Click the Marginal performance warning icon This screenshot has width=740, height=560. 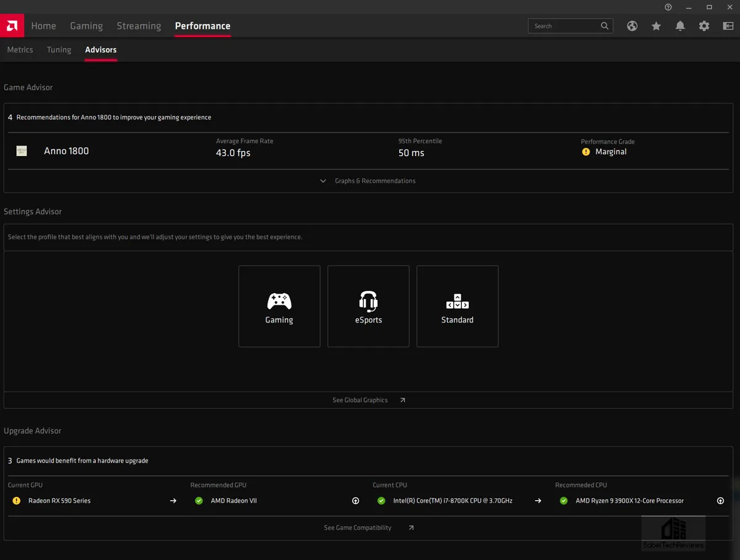(586, 152)
